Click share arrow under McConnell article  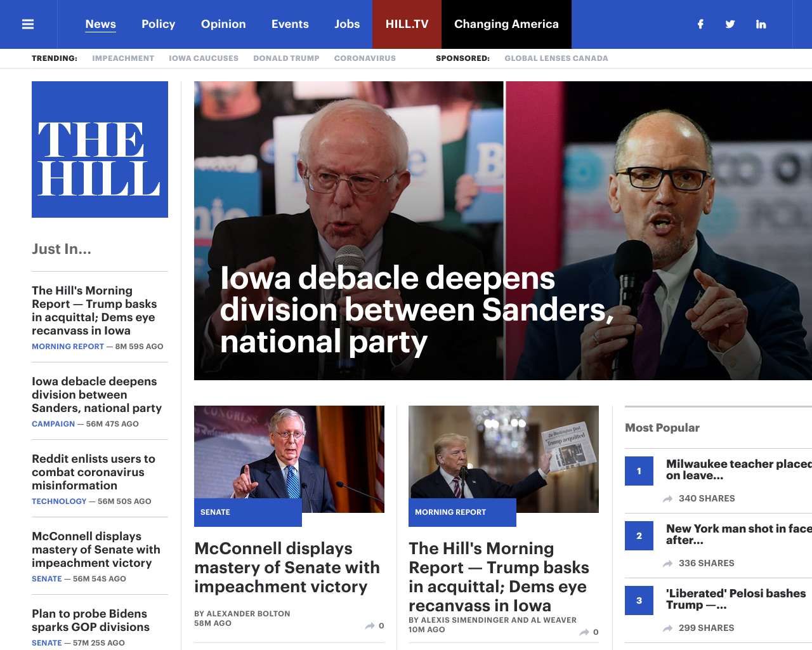370,626
